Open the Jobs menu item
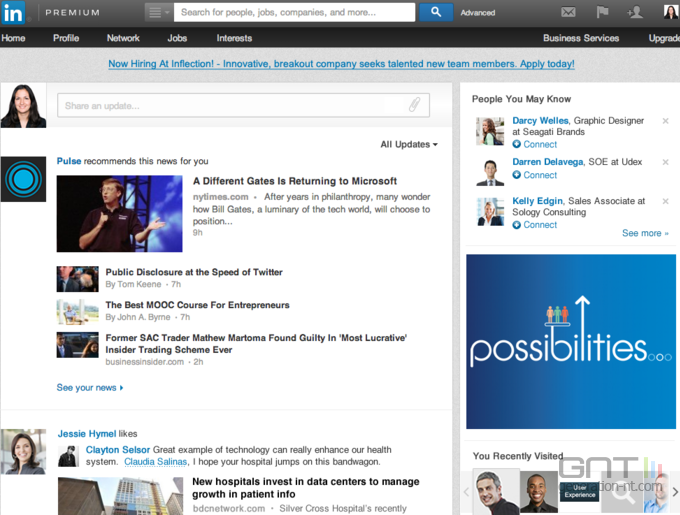680x515 pixels. 177,38
